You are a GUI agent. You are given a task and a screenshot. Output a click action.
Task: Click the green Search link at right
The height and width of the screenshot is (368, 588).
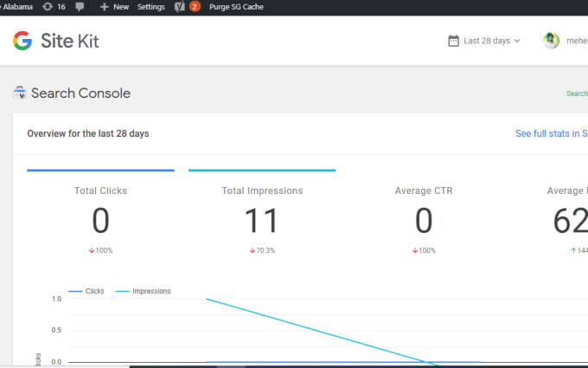[577, 94]
